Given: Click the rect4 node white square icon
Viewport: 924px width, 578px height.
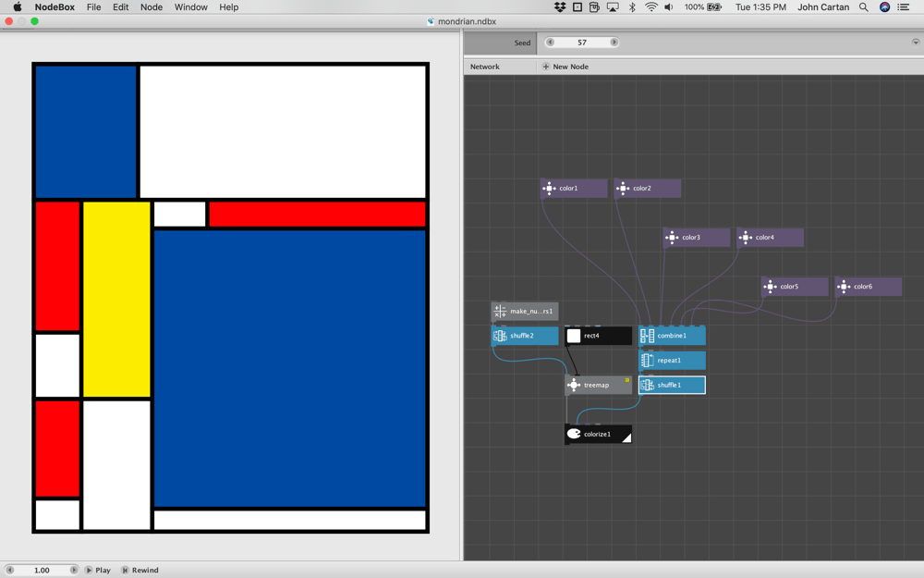Looking at the screenshot, I should [574, 336].
